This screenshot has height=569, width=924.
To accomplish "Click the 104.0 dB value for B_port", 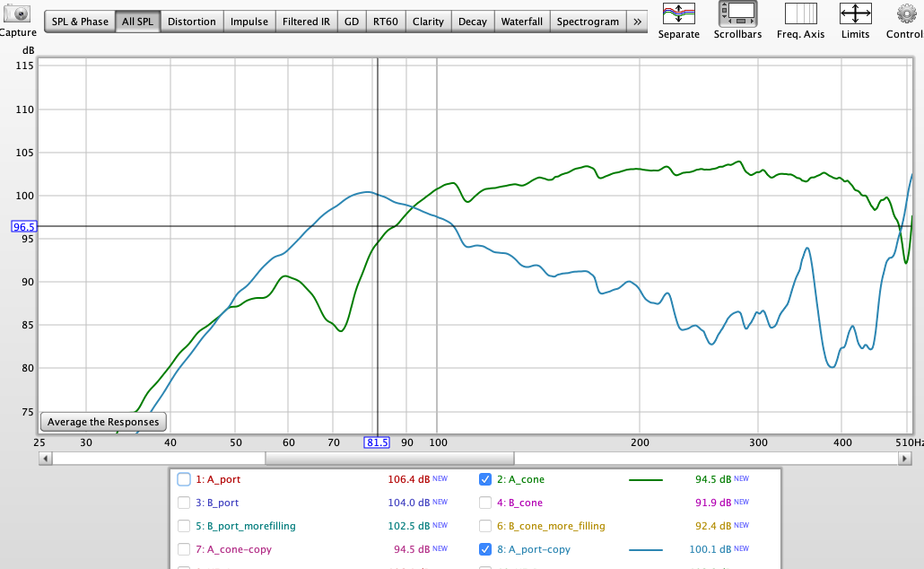I will point(408,503).
